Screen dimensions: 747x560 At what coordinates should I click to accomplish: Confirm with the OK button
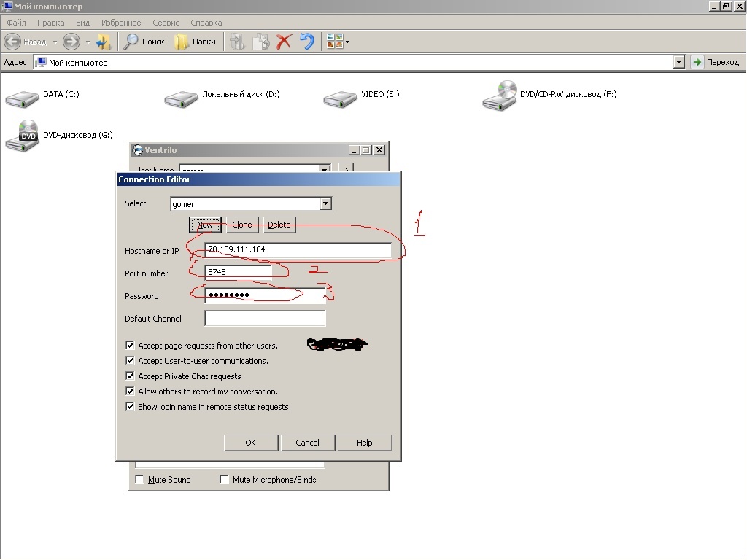[251, 443]
